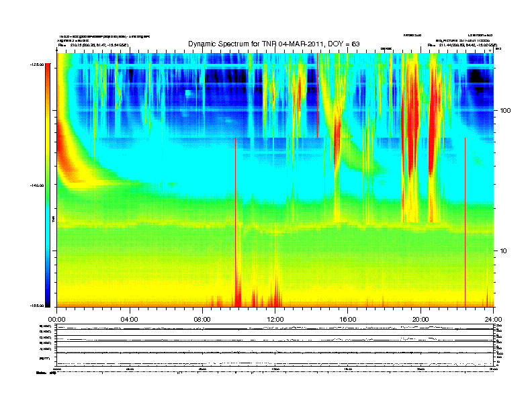Click the '-140.00' color bar label
This screenshot has width=532, height=411.
pyautogui.click(x=38, y=185)
